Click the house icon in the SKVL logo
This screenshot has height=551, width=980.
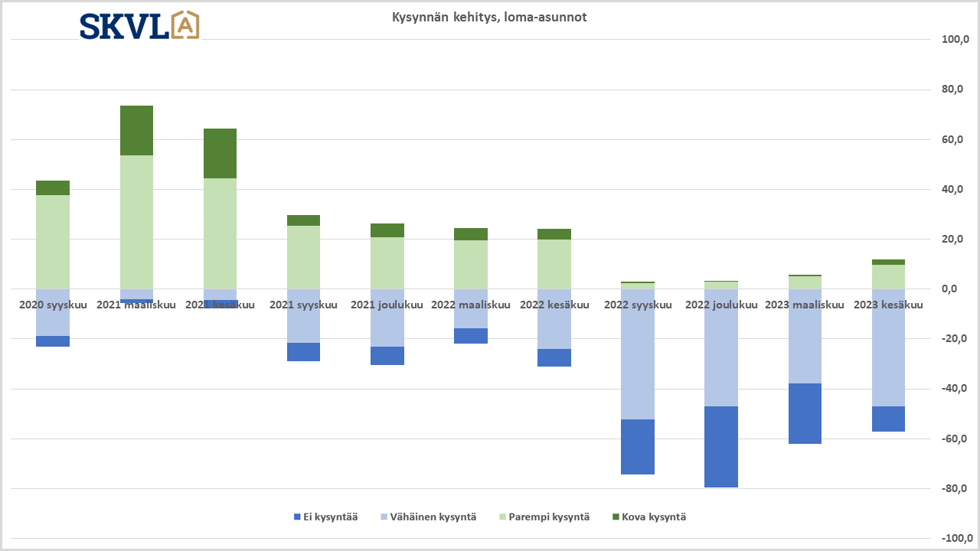185,25
